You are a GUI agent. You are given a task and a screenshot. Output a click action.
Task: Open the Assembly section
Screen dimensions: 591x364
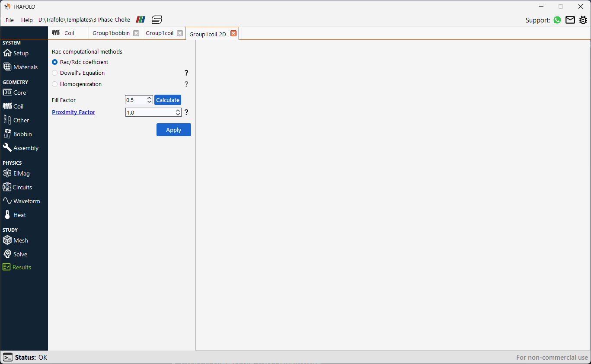pyautogui.click(x=21, y=148)
